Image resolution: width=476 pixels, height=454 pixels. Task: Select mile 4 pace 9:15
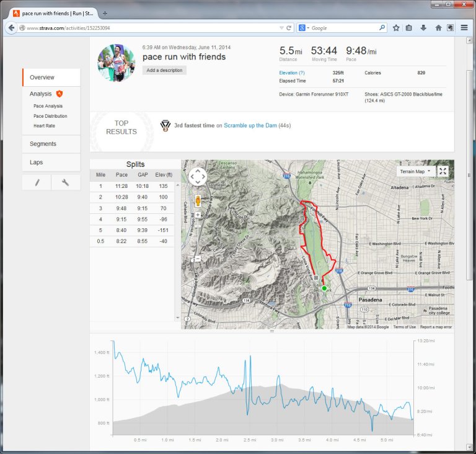[x=121, y=220]
